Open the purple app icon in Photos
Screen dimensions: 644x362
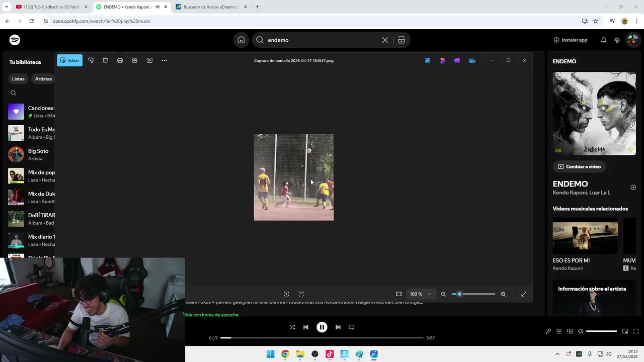pyautogui.click(x=457, y=60)
